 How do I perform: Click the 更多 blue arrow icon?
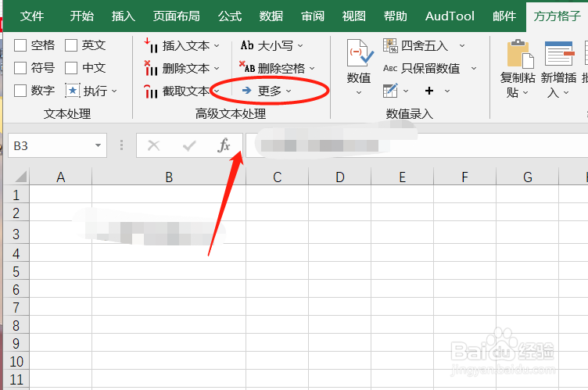click(246, 91)
